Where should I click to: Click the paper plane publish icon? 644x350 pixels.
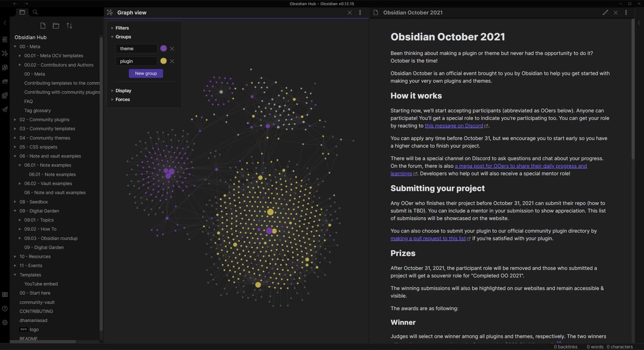coord(5,109)
